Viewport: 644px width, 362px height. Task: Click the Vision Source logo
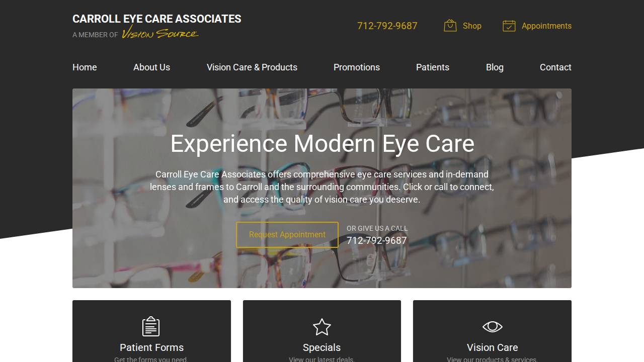pyautogui.click(x=160, y=34)
